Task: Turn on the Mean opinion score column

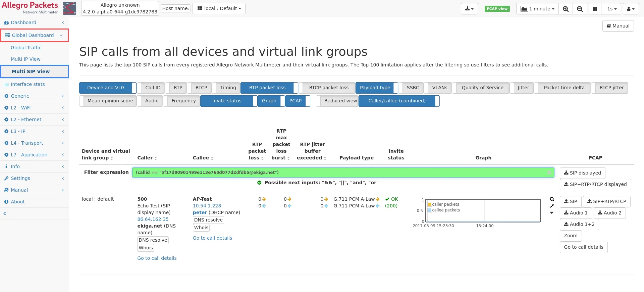Action: pyautogui.click(x=110, y=101)
